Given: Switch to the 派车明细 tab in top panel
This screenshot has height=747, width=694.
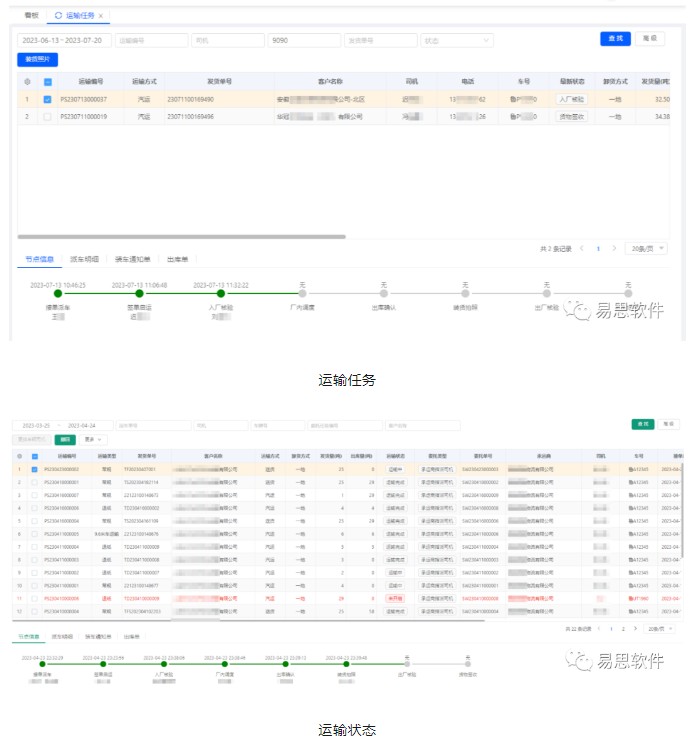Looking at the screenshot, I should click(x=84, y=259).
